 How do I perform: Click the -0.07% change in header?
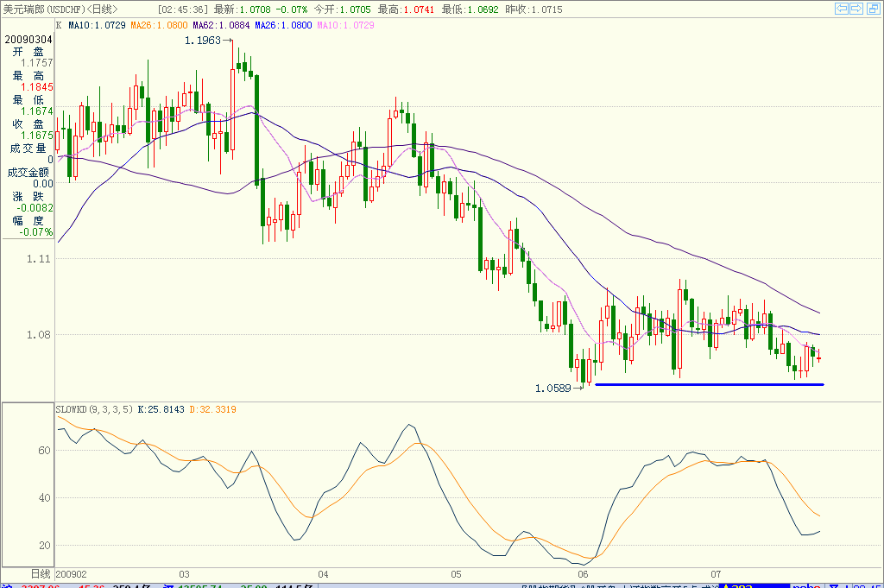(292, 9)
